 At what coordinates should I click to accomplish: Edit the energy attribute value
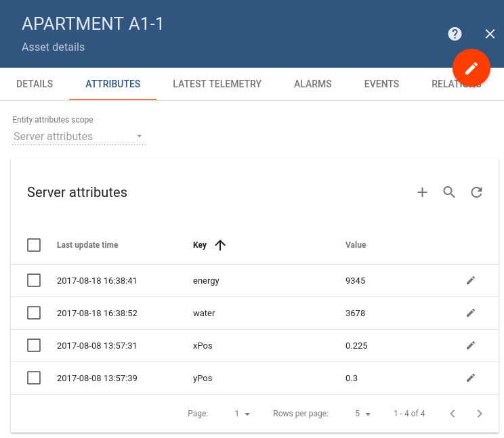(x=471, y=280)
